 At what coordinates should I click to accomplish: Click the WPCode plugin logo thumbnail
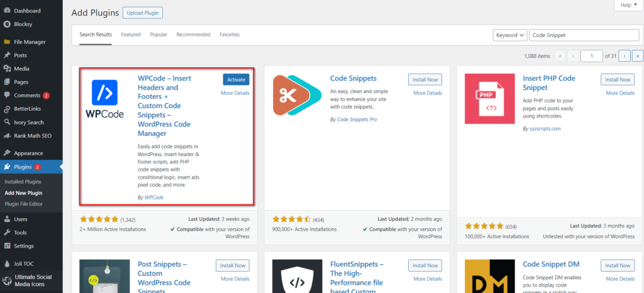(x=105, y=99)
